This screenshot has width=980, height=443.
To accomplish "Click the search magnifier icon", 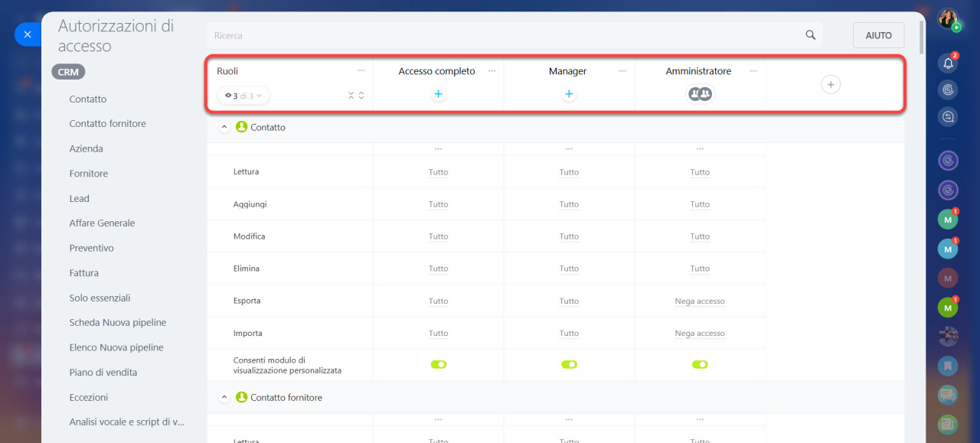I will click(811, 35).
